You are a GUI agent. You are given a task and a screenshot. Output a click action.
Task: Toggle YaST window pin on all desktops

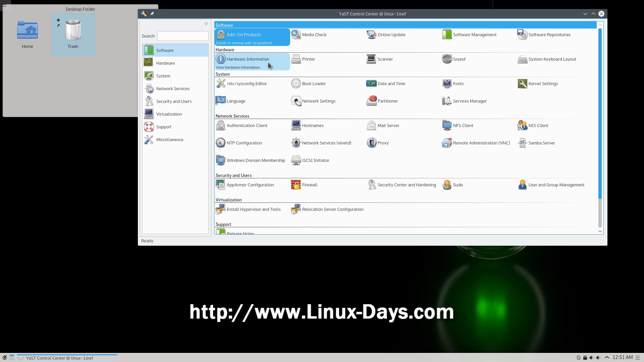pos(152,14)
